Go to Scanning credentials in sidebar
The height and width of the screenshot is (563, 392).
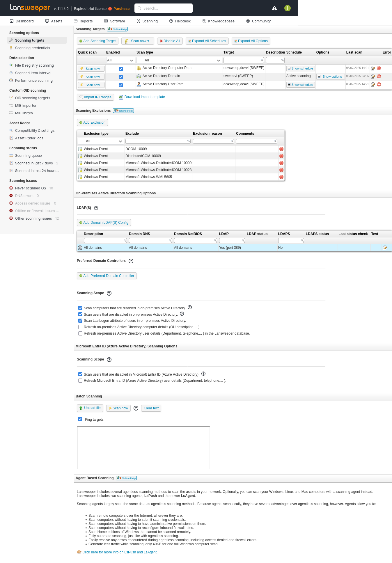click(x=32, y=48)
